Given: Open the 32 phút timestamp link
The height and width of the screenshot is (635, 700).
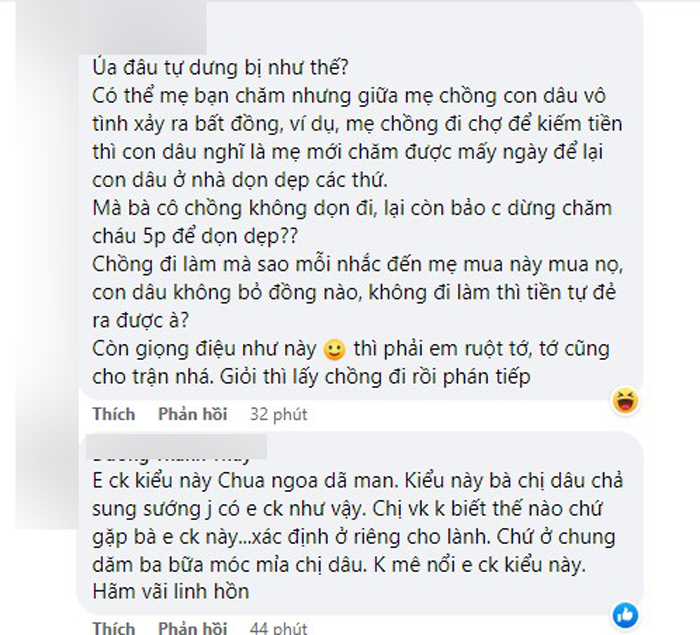Looking at the screenshot, I should 278,414.
